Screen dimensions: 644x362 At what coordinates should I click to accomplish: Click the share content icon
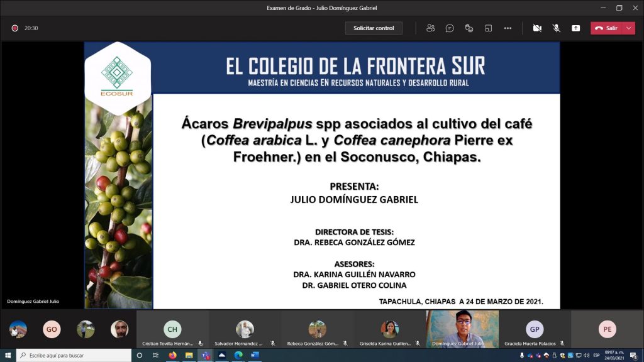click(576, 28)
